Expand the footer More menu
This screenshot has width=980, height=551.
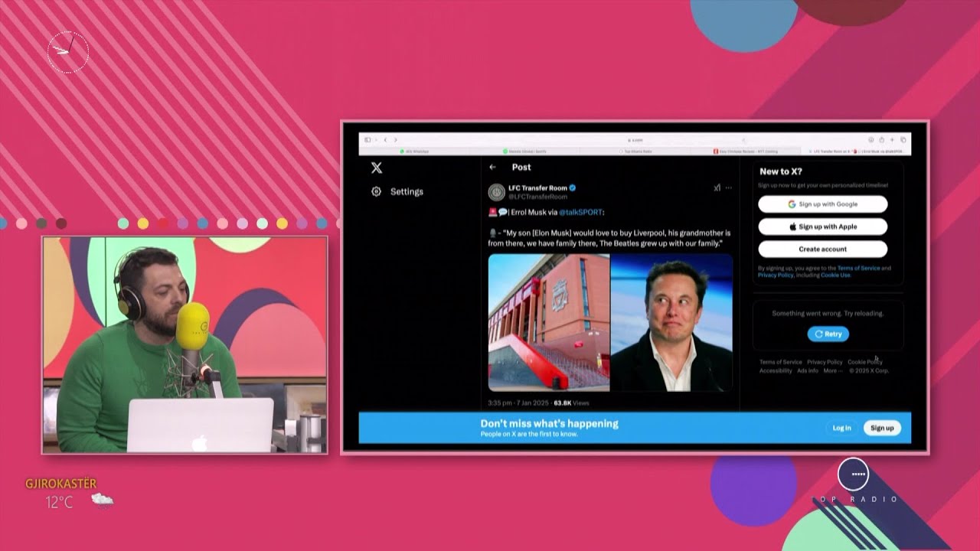click(833, 370)
